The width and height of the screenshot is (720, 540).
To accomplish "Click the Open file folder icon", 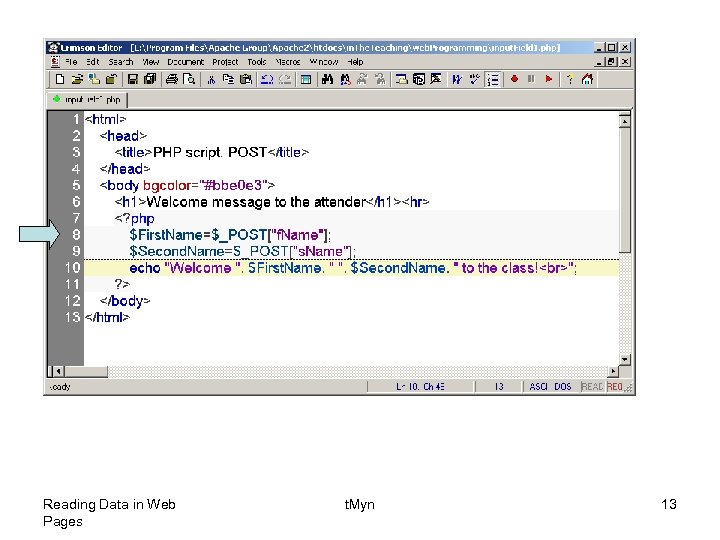I will (77, 79).
